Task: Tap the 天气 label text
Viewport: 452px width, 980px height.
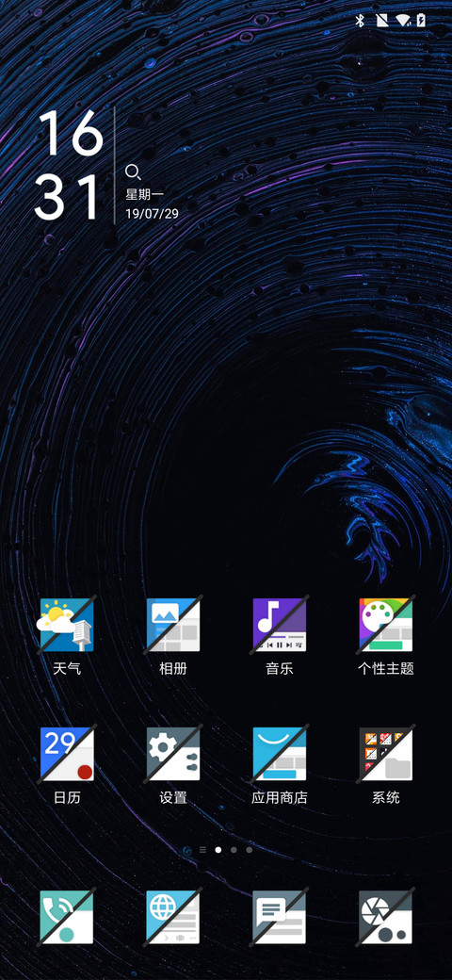Action: (67, 669)
